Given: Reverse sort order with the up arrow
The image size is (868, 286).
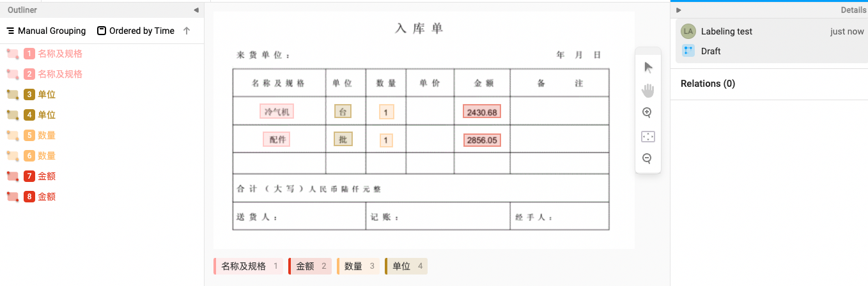Looking at the screenshot, I should 187,31.
